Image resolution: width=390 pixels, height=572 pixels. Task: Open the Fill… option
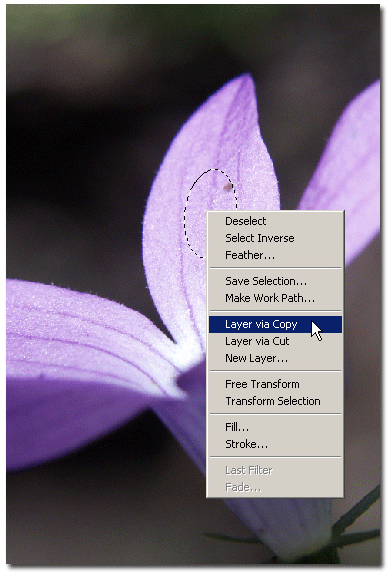tap(275, 427)
